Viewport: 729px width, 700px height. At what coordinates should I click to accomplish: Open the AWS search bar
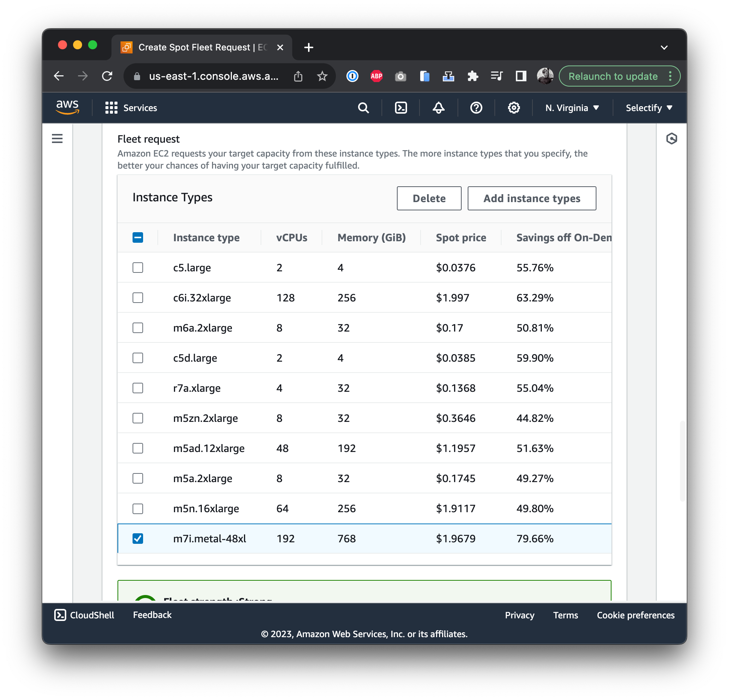click(x=363, y=108)
